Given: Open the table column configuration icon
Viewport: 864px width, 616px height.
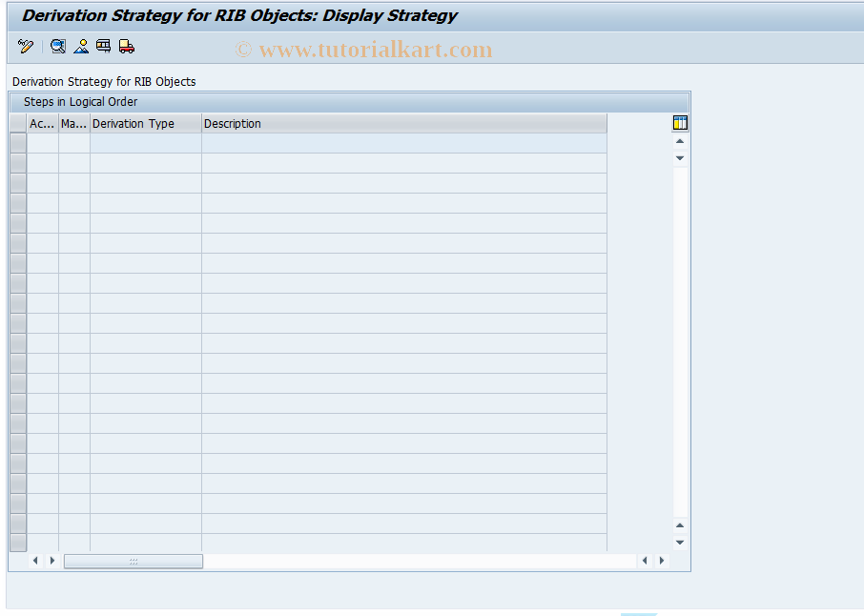Looking at the screenshot, I should tap(680, 123).
